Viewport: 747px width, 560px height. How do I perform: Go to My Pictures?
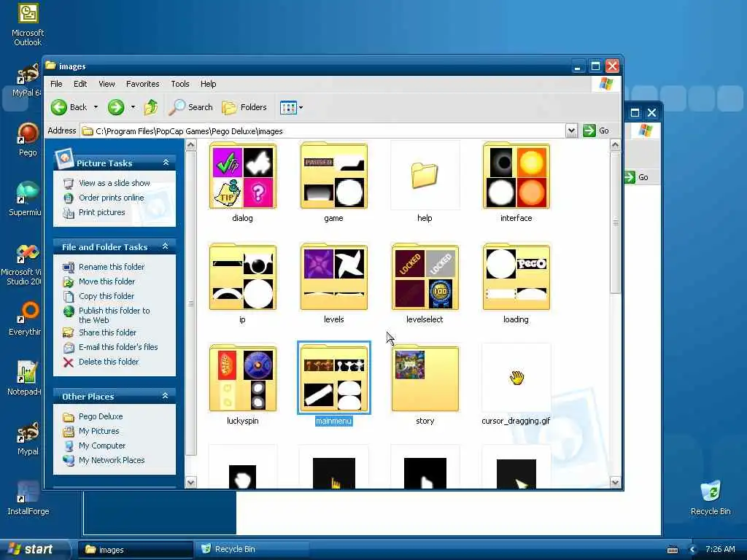(98, 431)
